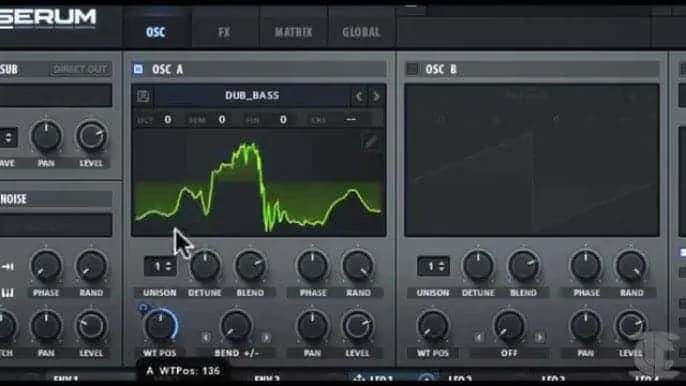Click the OSC A octave value

pyautogui.click(x=168, y=119)
